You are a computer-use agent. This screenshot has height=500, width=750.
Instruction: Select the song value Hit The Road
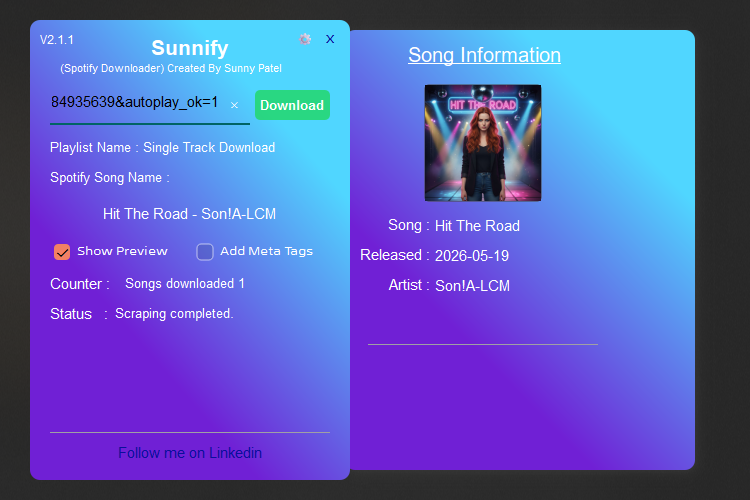click(x=477, y=226)
